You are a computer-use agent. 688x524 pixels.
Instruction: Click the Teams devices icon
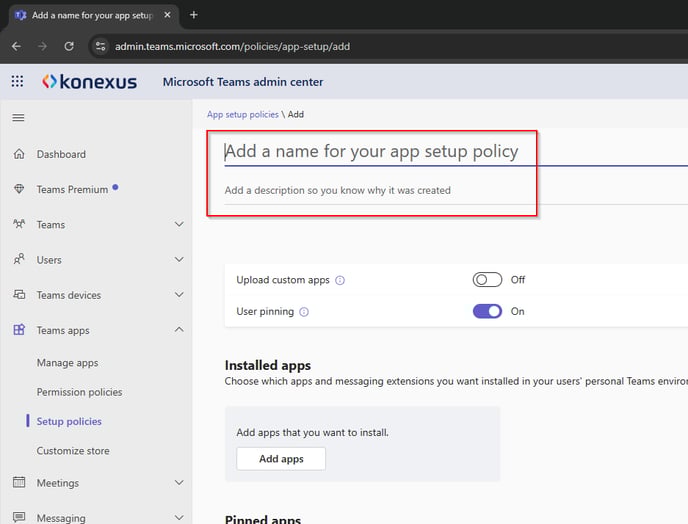[19, 294]
